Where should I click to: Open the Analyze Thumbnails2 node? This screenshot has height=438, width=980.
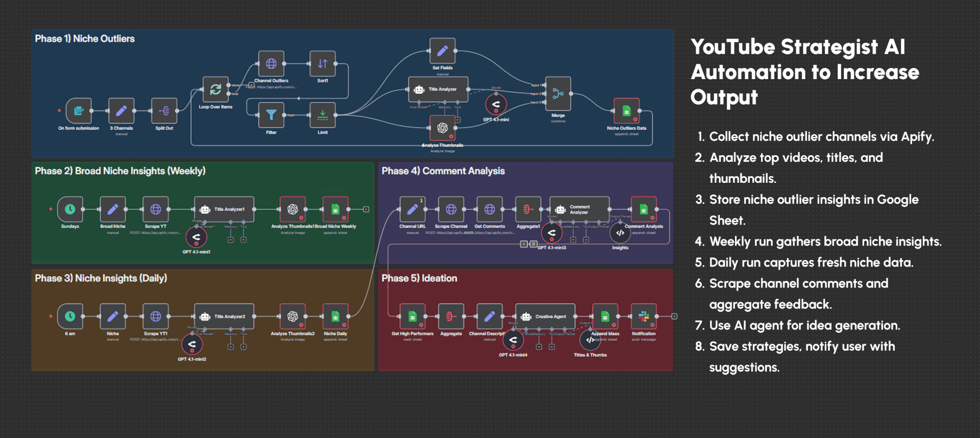[x=292, y=317]
